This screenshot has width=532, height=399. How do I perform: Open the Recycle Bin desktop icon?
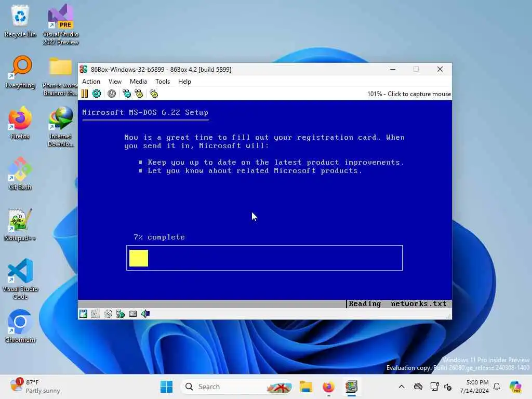pos(20,21)
